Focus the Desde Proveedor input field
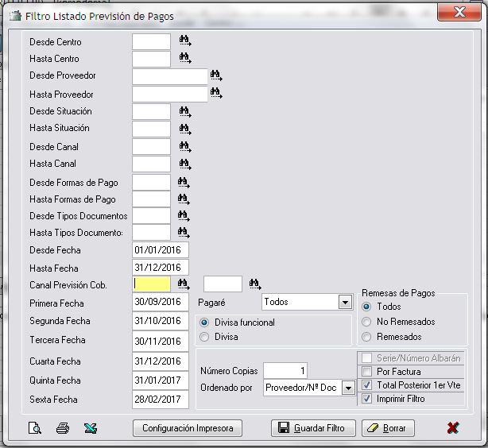Screen dimensions: 488x448 [x=170, y=76]
